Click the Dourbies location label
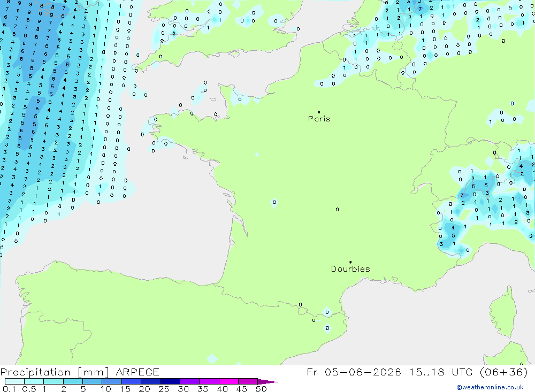 tap(350, 269)
